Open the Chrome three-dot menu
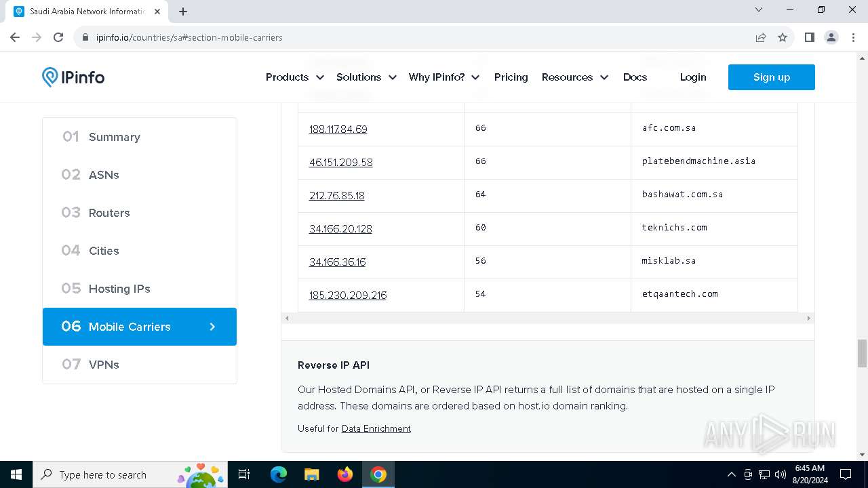Image resolution: width=868 pixels, height=488 pixels. (853, 37)
